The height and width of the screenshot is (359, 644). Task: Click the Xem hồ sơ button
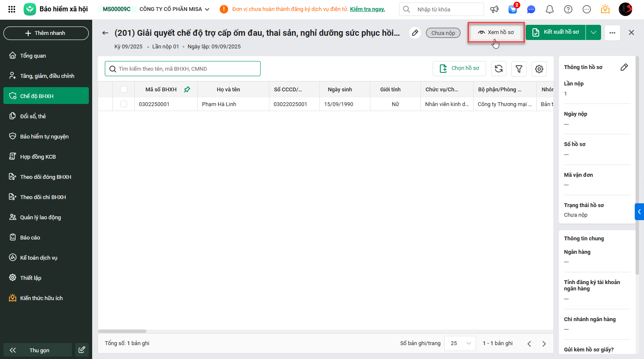click(x=496, y=32)
